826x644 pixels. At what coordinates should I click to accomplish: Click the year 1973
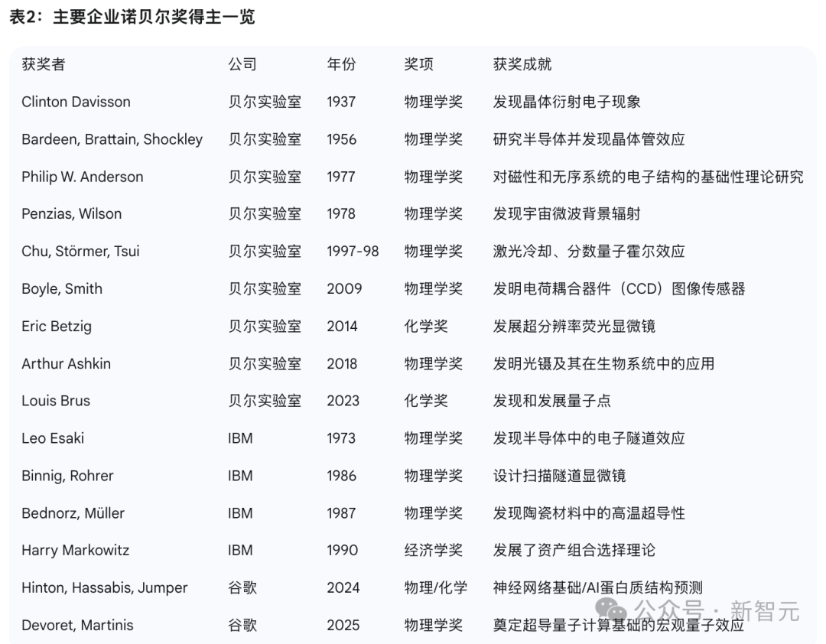coord(341,438)
